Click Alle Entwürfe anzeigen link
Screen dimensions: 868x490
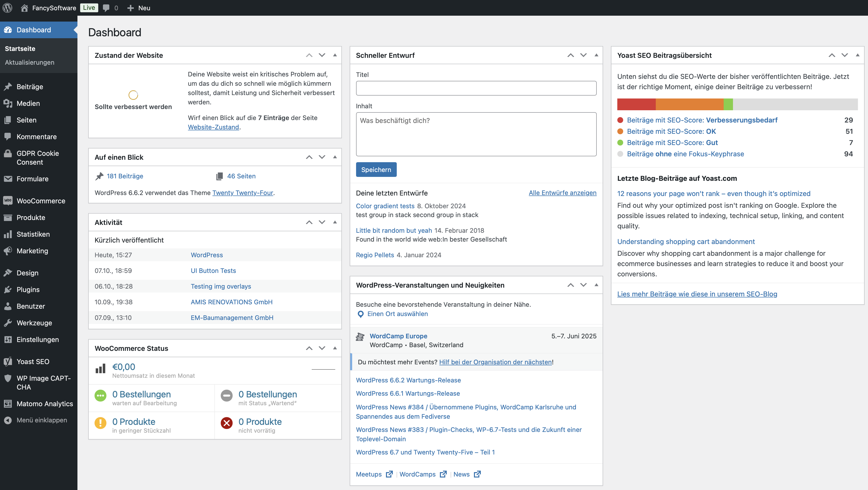[x=562, y=193]
